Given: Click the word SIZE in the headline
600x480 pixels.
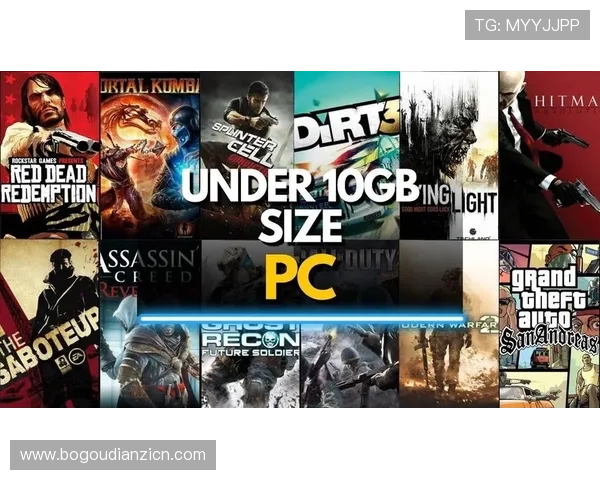Looking at the screenshot, I should pos(299,226).
